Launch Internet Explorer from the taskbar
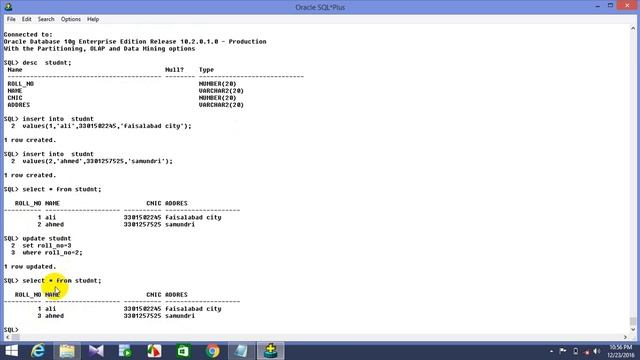The image size is (640, 360). pyautogui.click(x=38, y=351)
